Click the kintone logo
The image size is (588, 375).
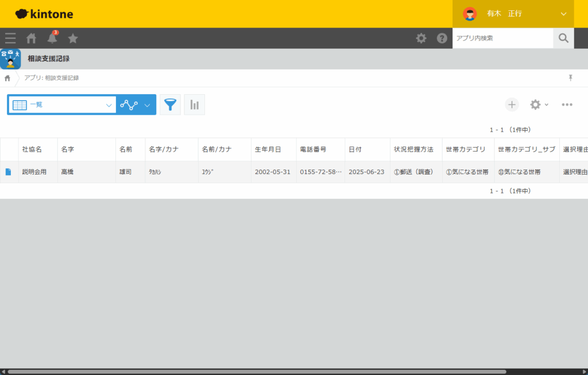pyautogui.click(x=44, y=14)
